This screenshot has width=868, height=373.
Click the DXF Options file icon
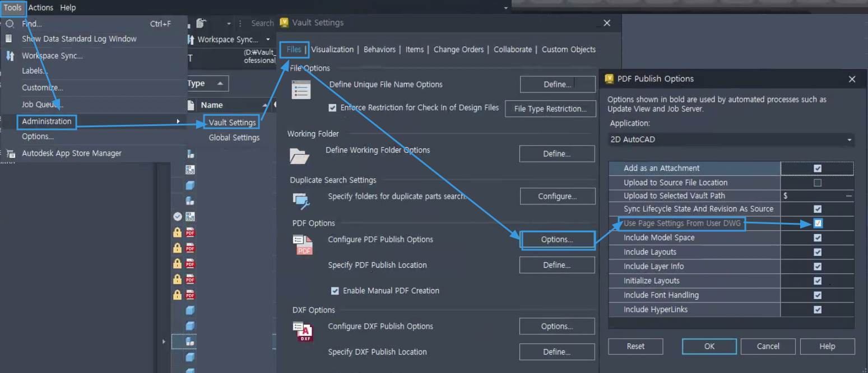click(303, 332)
